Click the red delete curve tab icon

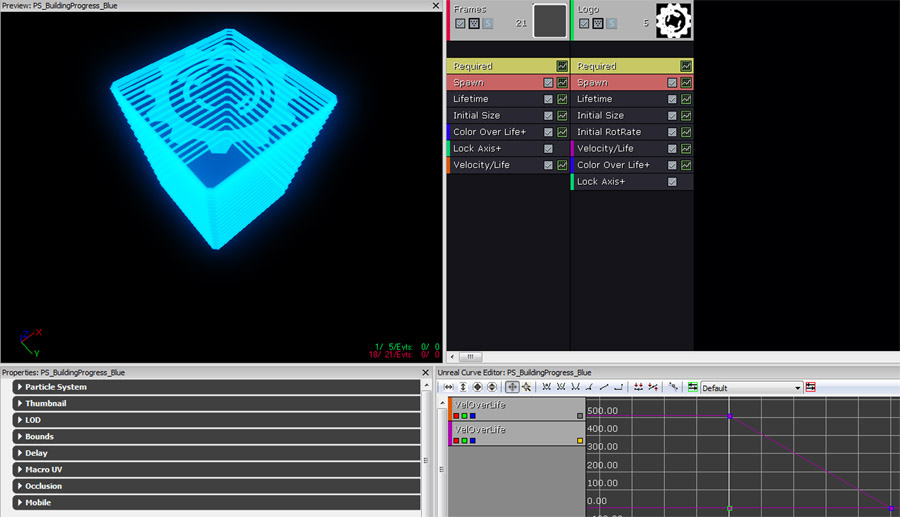[810, 387]
